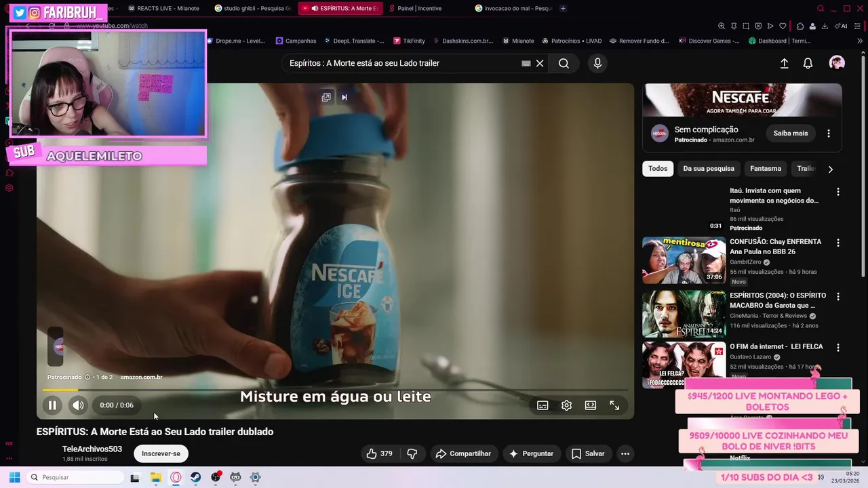Viewport: 868px width, 488px height.
Task: Open the on-screen keyboard icon in search
Action: click(x=526, y=63)
